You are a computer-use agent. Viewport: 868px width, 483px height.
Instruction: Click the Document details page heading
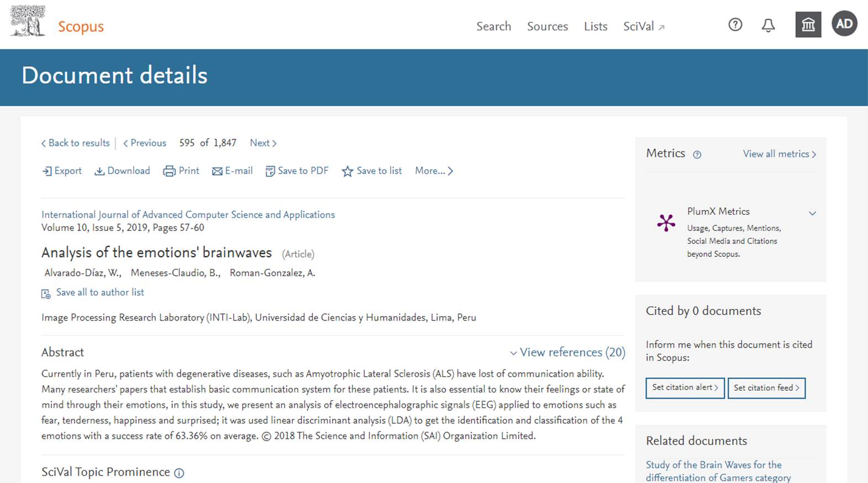click(114, 75)
